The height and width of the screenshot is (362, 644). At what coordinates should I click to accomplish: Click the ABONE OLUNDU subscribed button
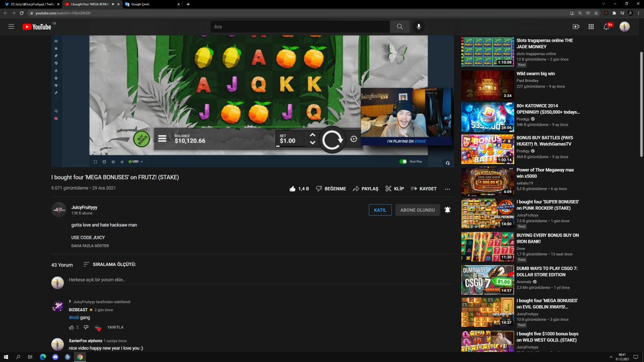(418, 210)
